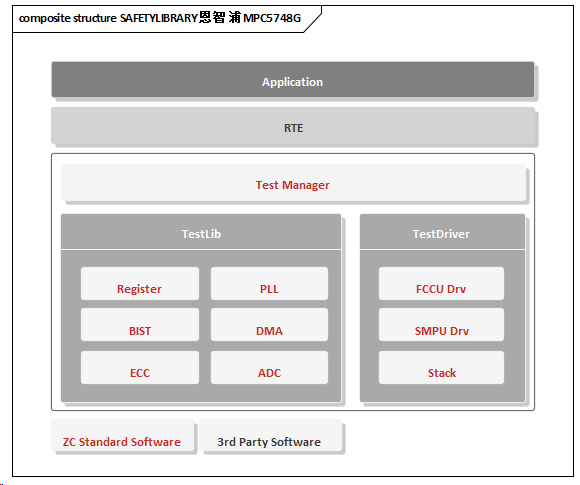
Task: Click the composite structure diagram title label
Action: click(x=160, y=18)
